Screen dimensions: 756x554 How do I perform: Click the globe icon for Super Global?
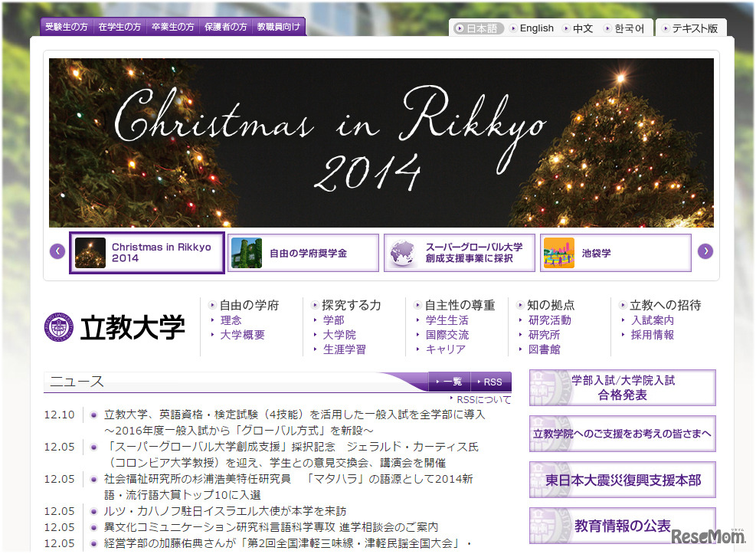[x=403, y=253]
